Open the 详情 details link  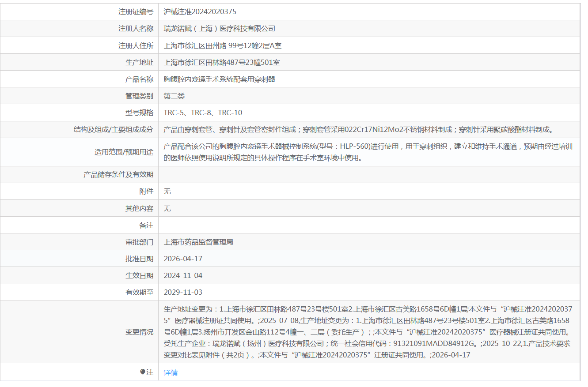(x=171, y=372)
